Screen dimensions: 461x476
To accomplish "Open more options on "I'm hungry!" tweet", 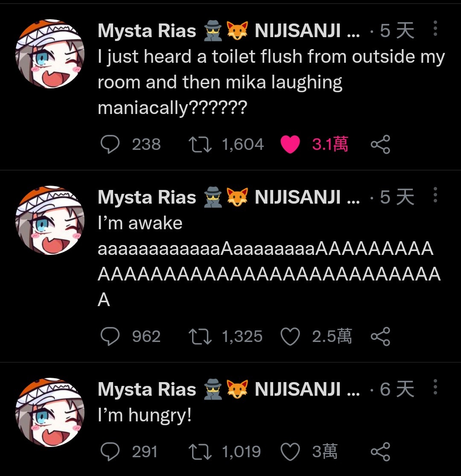I will tap(435, 387).
